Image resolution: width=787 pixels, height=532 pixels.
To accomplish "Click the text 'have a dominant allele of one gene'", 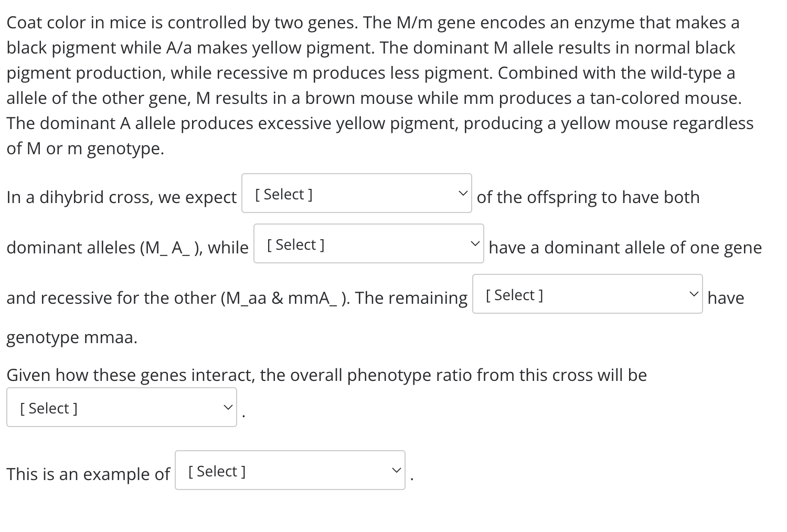I will 625,248.
